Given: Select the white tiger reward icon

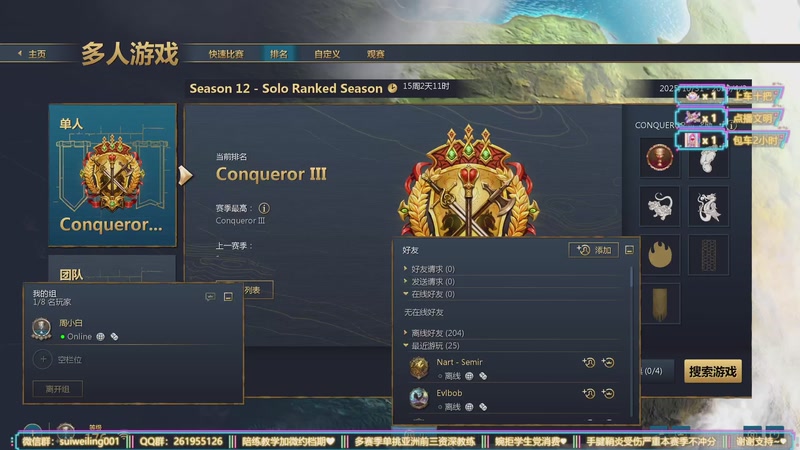Looking at the screenshot, I should point(659,206).
